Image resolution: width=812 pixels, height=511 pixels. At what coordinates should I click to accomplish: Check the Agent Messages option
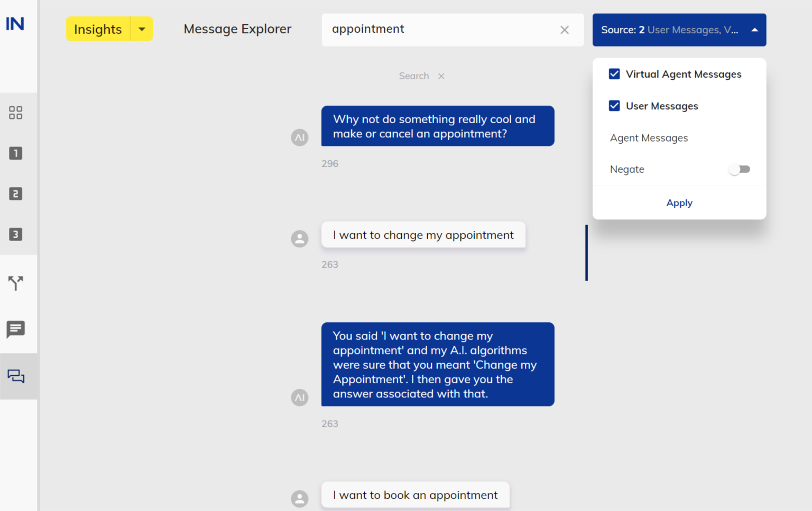649,138
